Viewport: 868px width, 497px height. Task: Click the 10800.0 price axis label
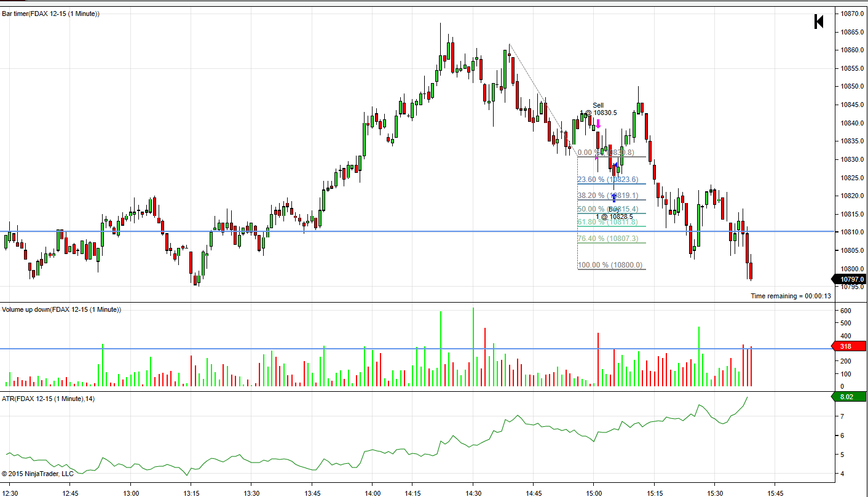pos(853,269)
